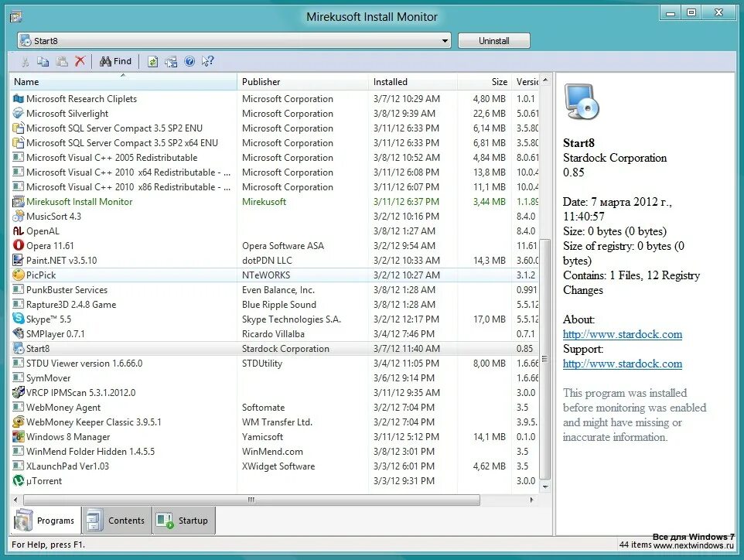
Task: Click the Yamicsoft publisher cell
Action: tap(262, 436)
